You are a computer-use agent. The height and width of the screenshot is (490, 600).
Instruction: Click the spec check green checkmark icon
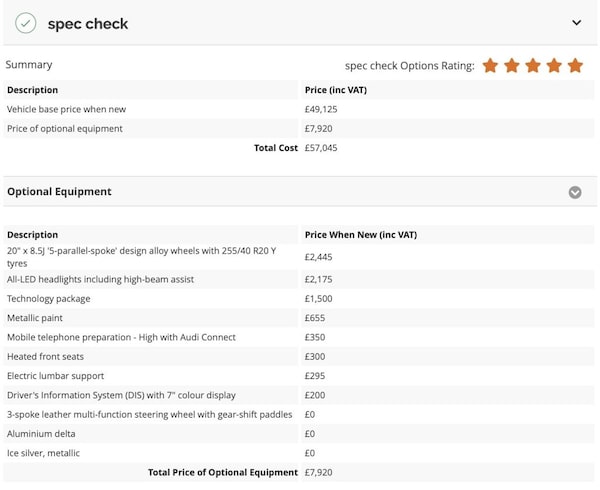coord(26,23)
